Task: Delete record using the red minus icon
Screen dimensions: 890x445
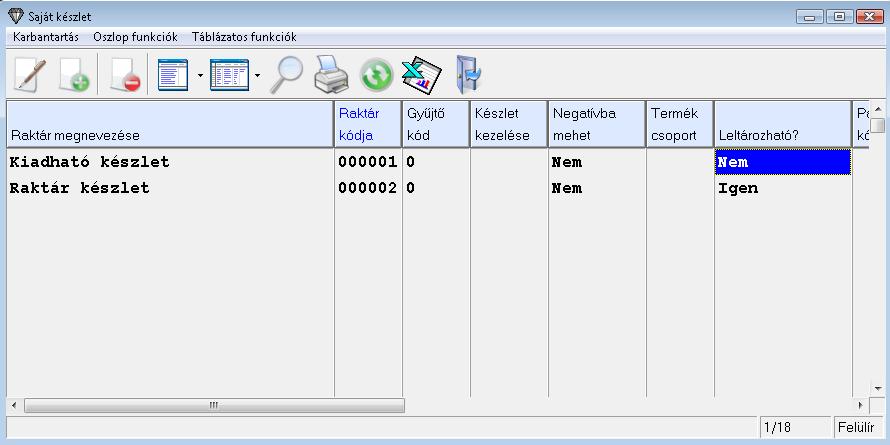Action: pos(126,74)
